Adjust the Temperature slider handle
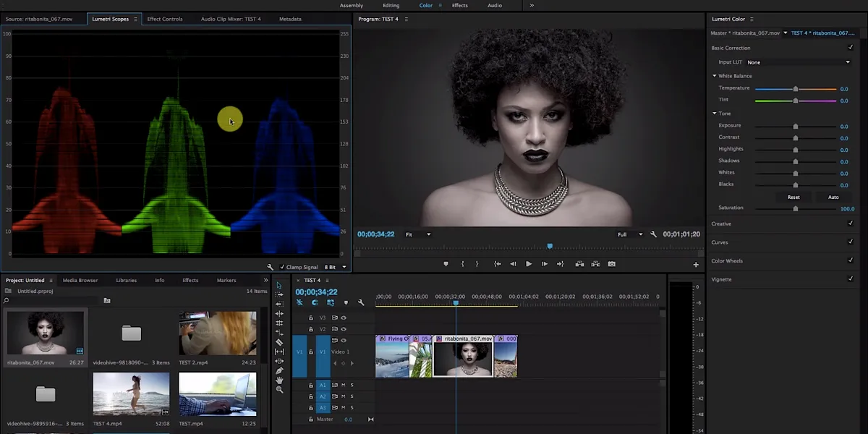The image size is (868, 434). point(796,89)
